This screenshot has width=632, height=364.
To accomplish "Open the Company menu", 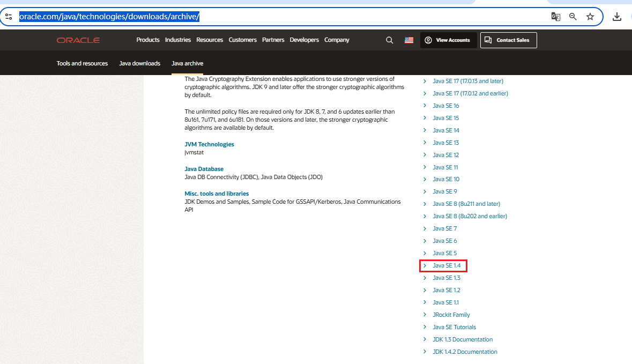I will pos(337,40).
